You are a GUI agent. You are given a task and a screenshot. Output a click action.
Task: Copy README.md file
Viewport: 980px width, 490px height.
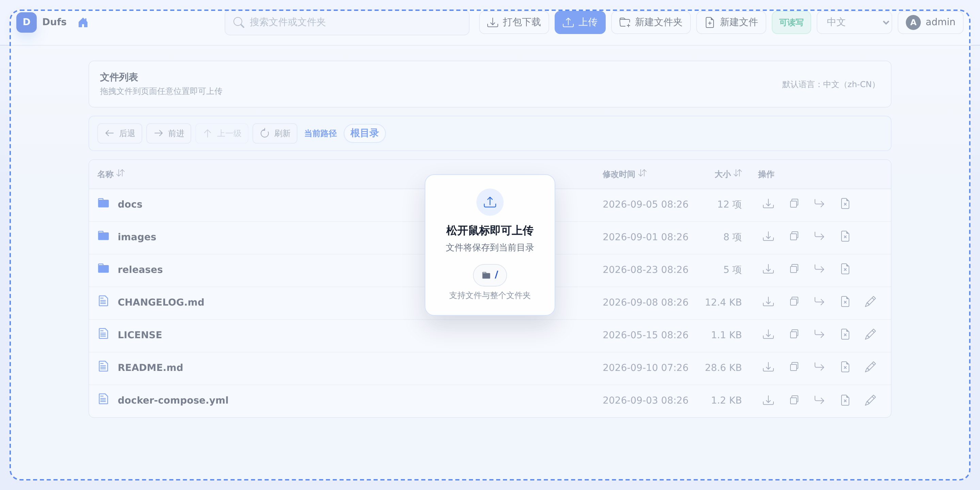point(794,367)
